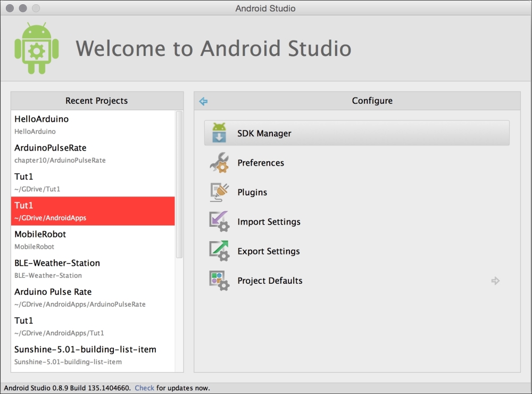The height and width of the screenshot is (394, 532).
Task: Click the Export Settings icon
Action: pos(219,251)
